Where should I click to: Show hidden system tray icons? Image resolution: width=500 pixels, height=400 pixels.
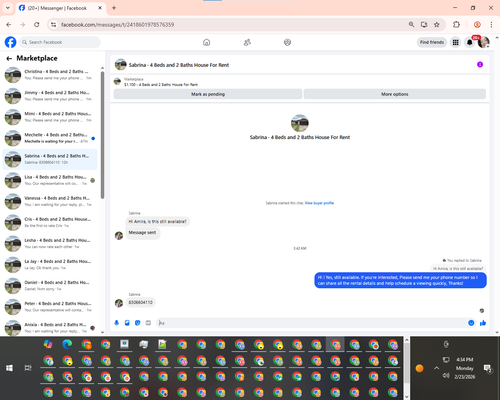(x=436, y=368)
